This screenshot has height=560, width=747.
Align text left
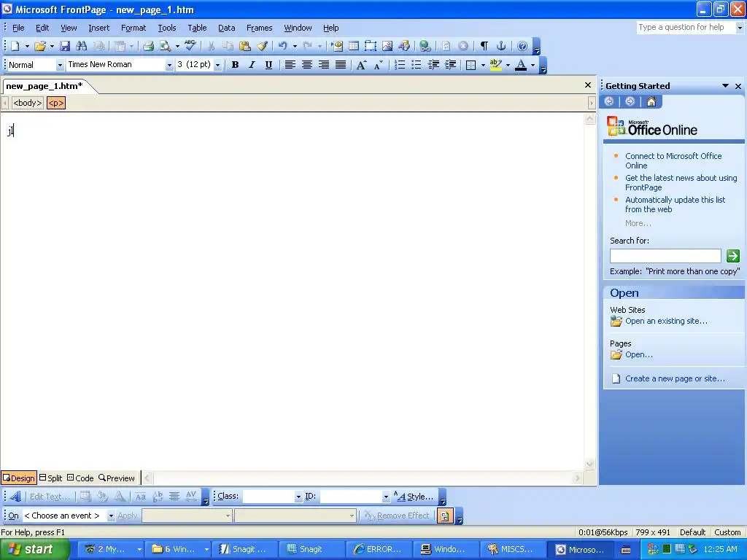(290, 65)
